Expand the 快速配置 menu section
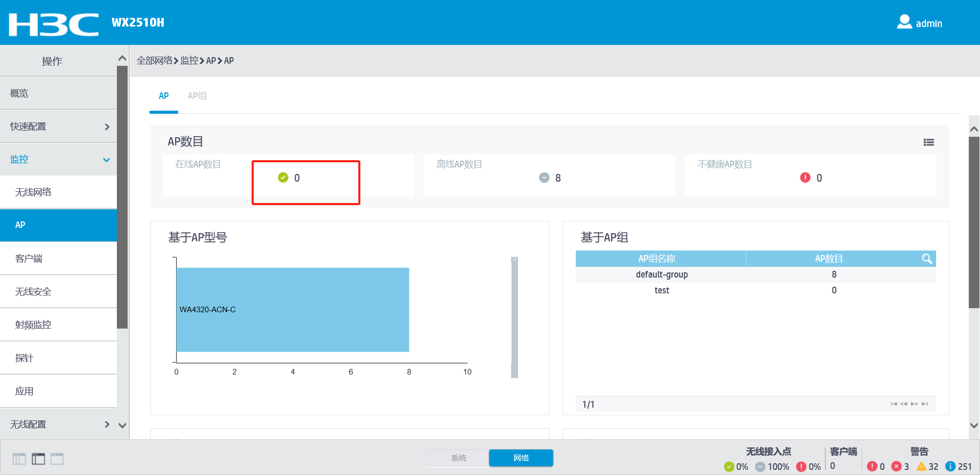 58,127
